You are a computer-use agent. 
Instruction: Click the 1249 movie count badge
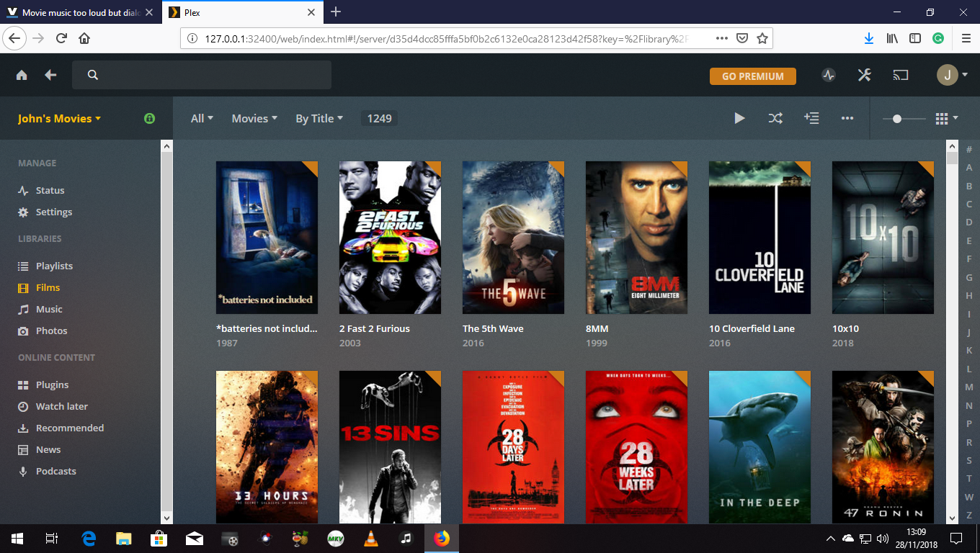[x=379, y=118]
